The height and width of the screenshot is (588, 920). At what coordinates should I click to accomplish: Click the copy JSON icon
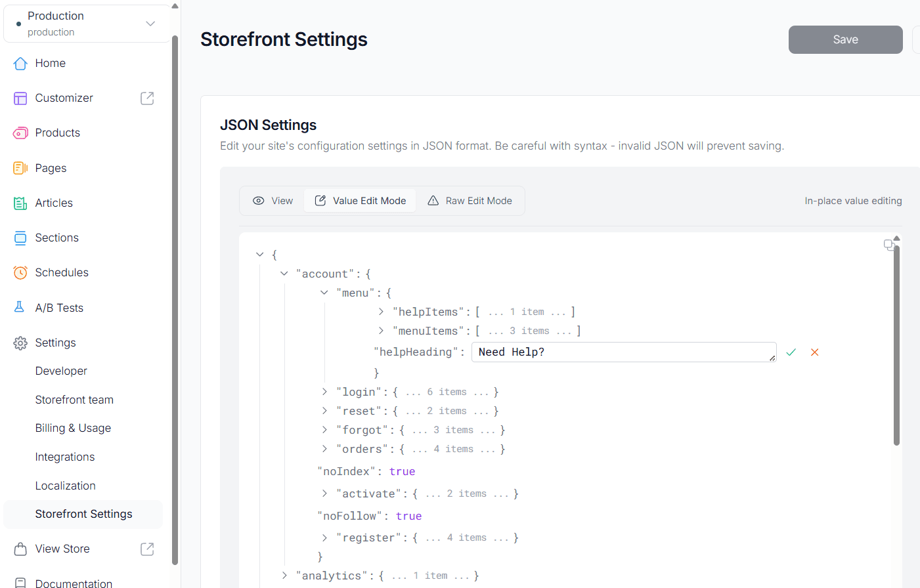point(889,245)
